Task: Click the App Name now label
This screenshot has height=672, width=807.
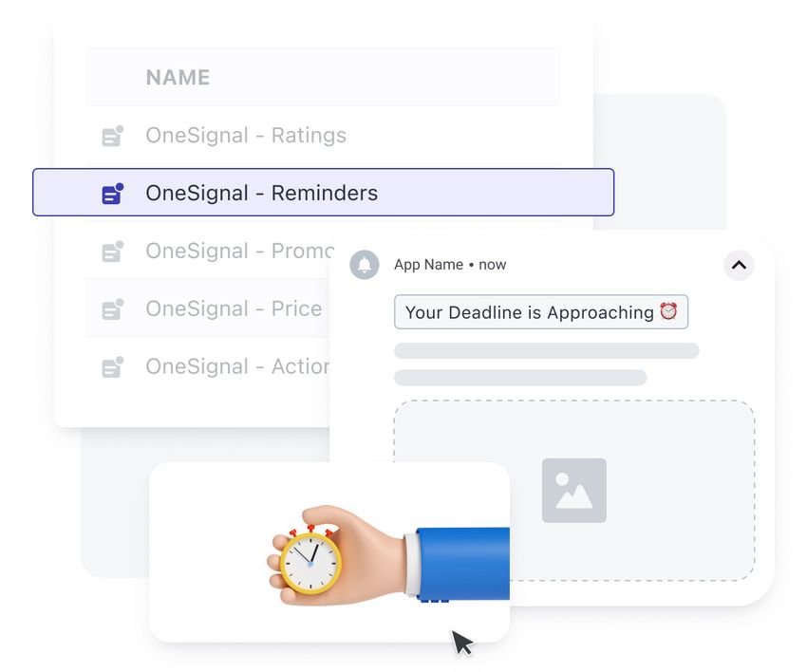Action: (450, 265)
